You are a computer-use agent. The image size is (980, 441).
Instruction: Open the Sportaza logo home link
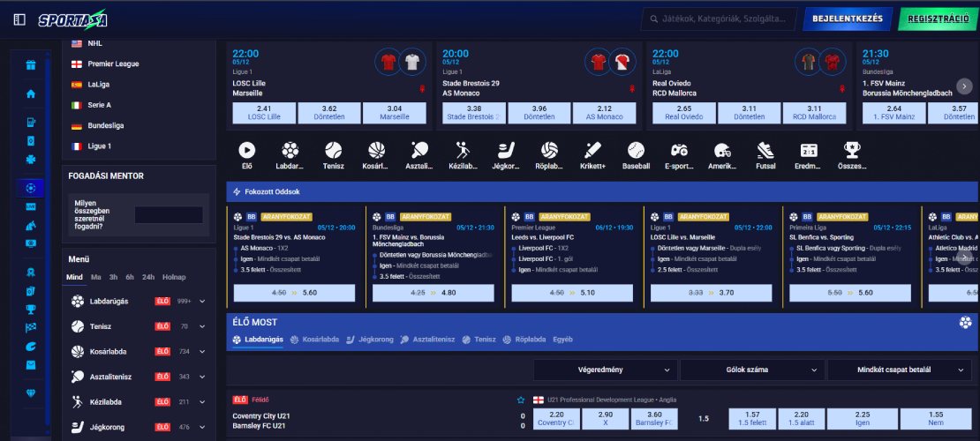click(x=72, y=20)
